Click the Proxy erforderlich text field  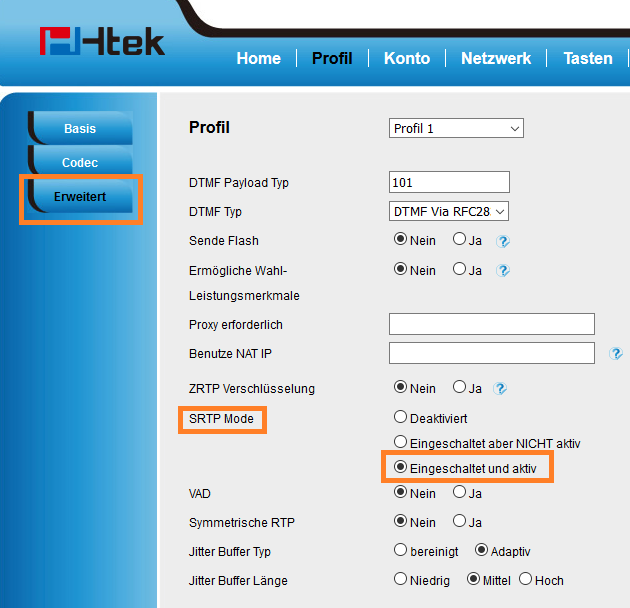(492, 324)
